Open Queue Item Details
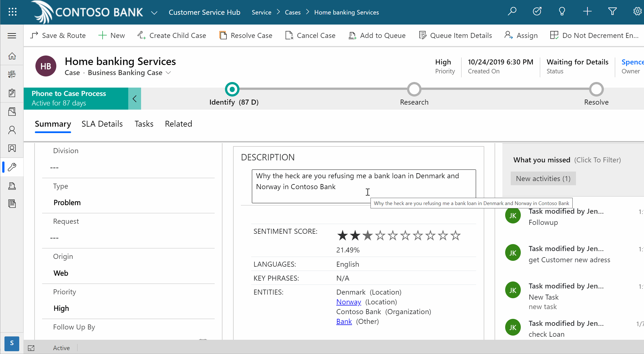The width and height of the screenshot is (644, 354). (455, 35)
